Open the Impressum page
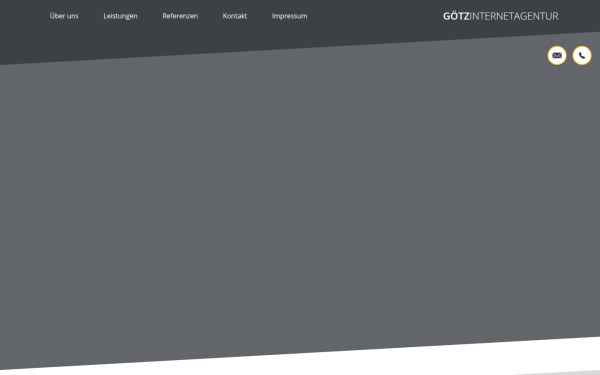Screen dimensions: 600x375 (x=289, y=16)
